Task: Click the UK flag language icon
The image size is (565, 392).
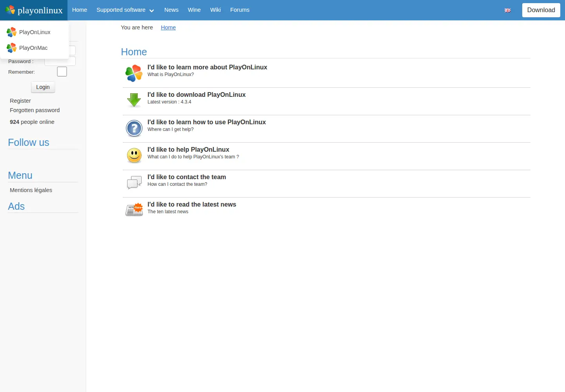Action: [x=508, y=11]
